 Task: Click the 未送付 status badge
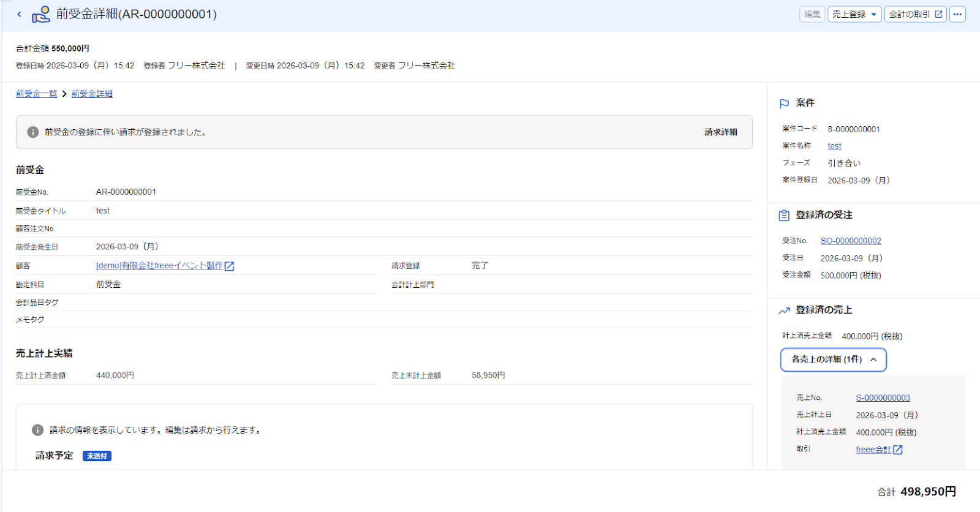(97, 456)
